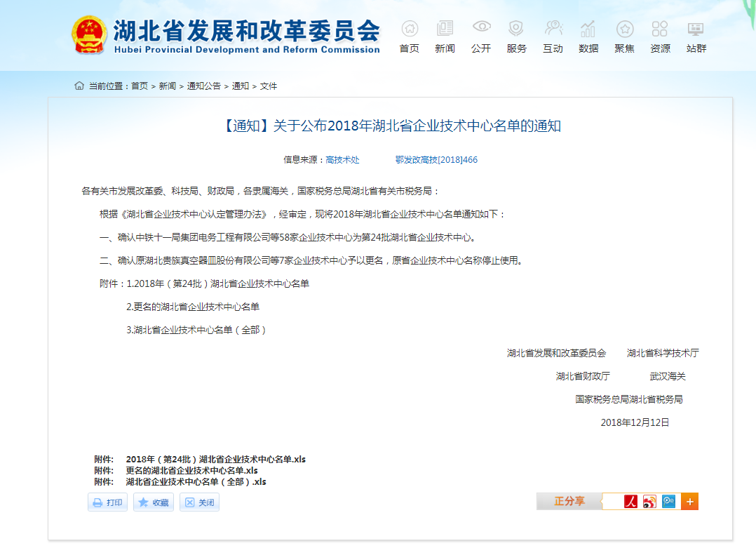Click the 收藏 favorite button
Screen dimensions: 756x548
(x=154, y=502)
